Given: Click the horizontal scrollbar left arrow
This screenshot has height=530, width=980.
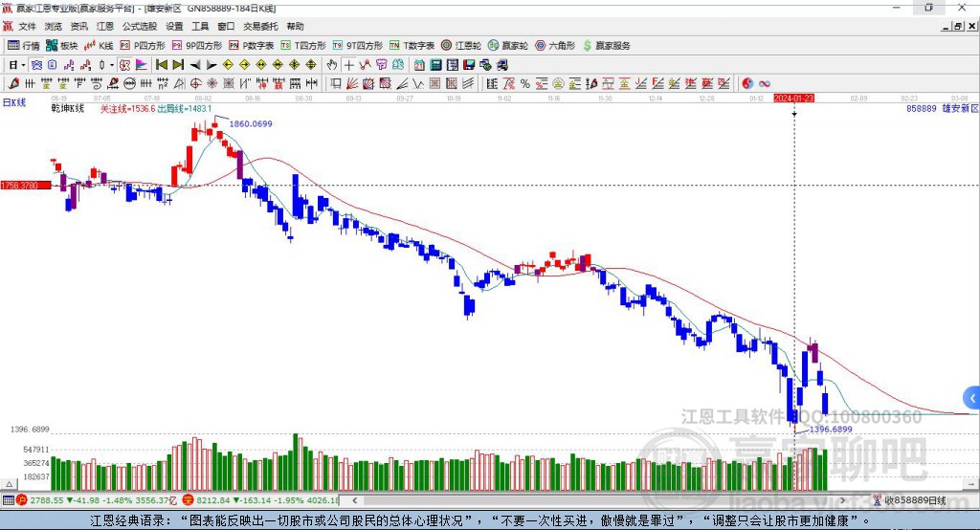Looking at the screenshot, I should pos(355,500).
